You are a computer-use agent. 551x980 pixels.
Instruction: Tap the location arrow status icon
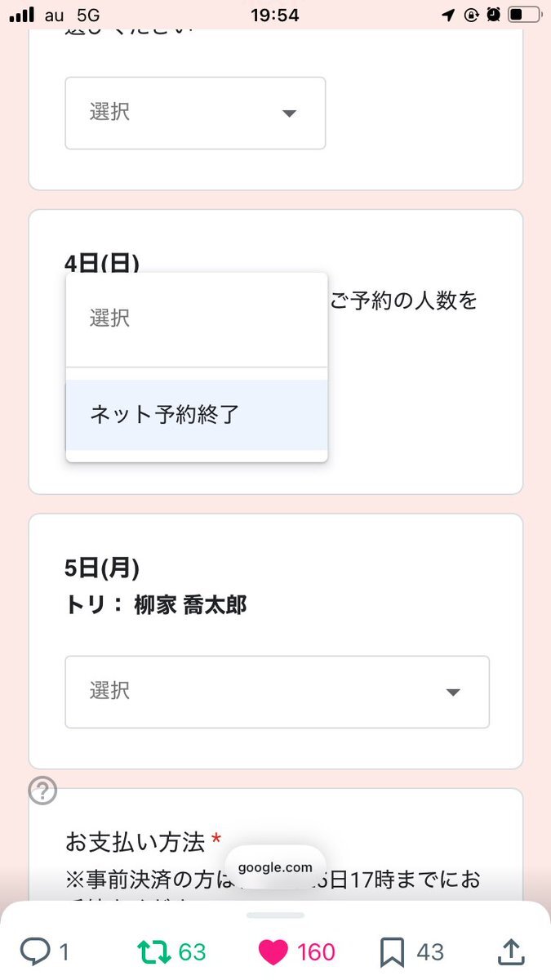click(448, 15)
